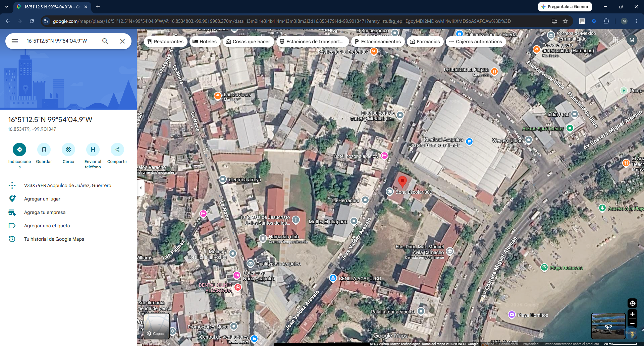Open Palalia tour acapulco marker

421,311
